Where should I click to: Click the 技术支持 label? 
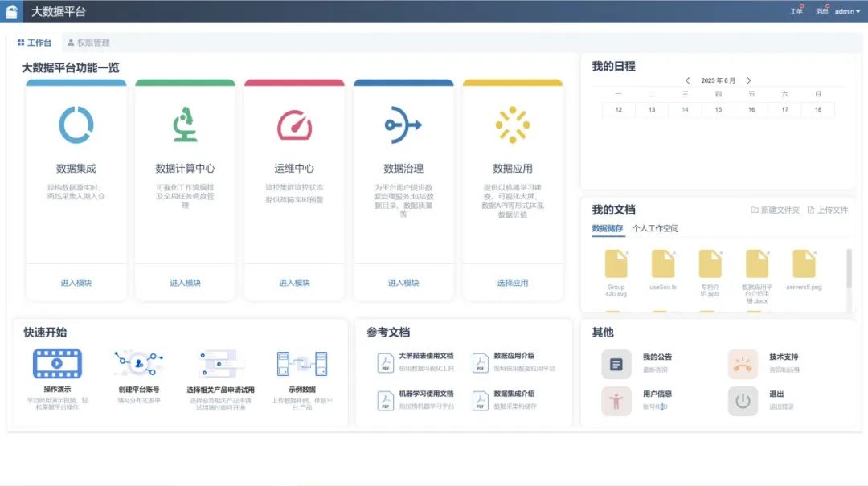point(784,357)
